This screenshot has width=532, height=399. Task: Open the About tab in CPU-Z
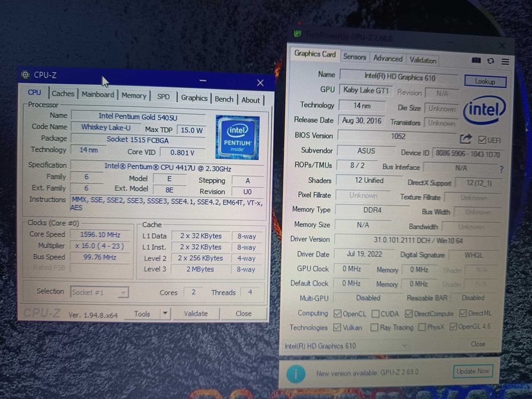click(x=250, y=100)
